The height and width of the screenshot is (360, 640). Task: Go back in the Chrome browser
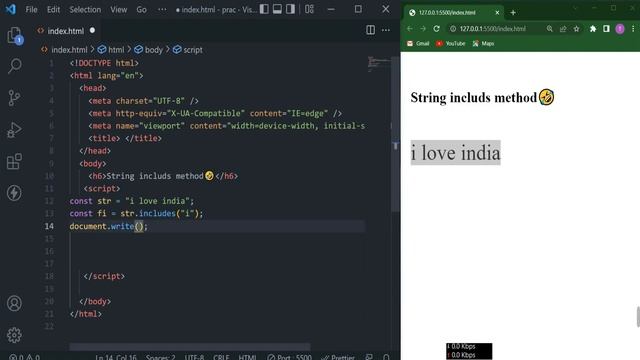[409, 29]
